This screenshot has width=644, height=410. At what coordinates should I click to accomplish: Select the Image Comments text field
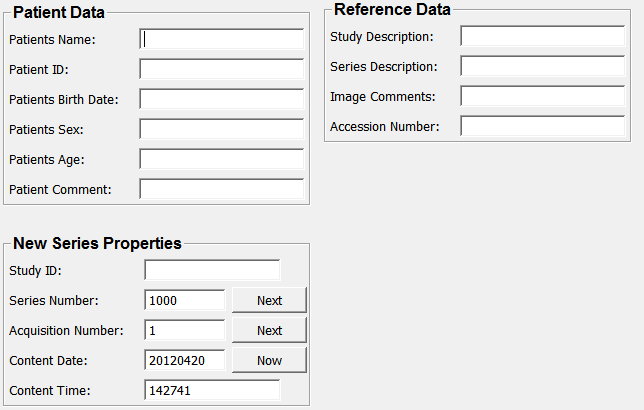pos(542,96)
